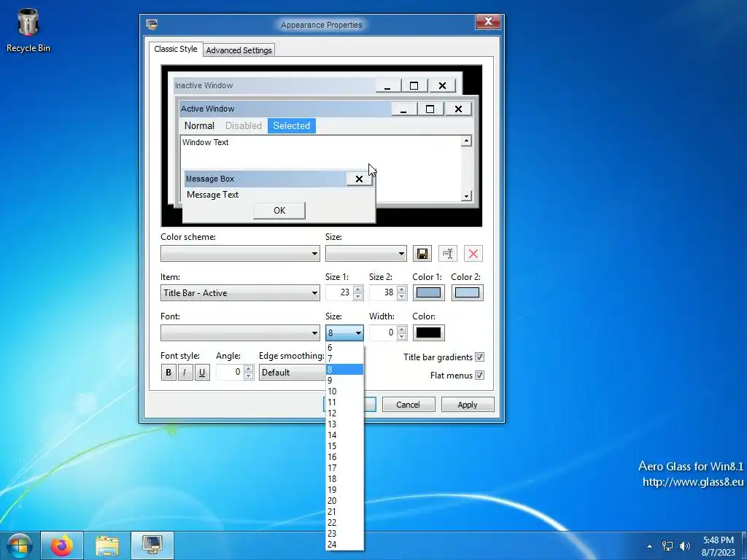Collapse the font Size dropdown showing 8
This screenshot has width=747, height=560.
(344, 332)
